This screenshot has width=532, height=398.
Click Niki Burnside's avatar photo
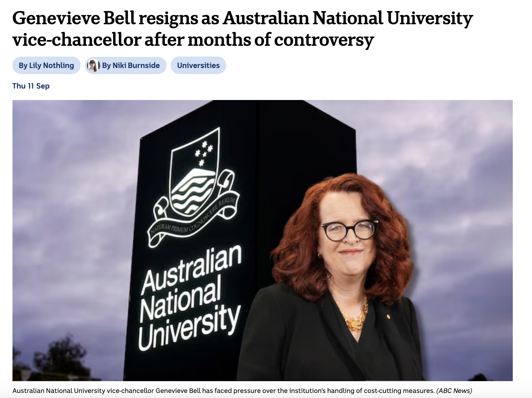point(93,65)
